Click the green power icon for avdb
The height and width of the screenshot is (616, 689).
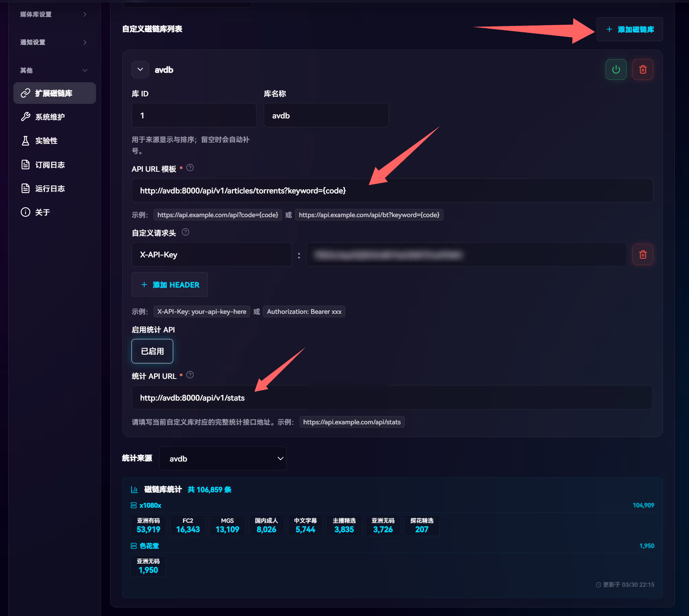[x=616, y=70]
